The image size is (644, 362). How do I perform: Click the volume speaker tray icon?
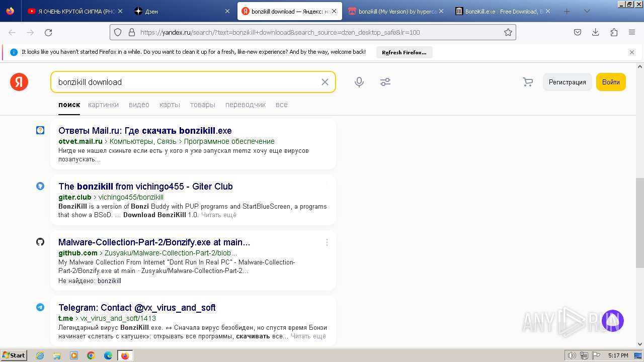(x=573, y=355)
